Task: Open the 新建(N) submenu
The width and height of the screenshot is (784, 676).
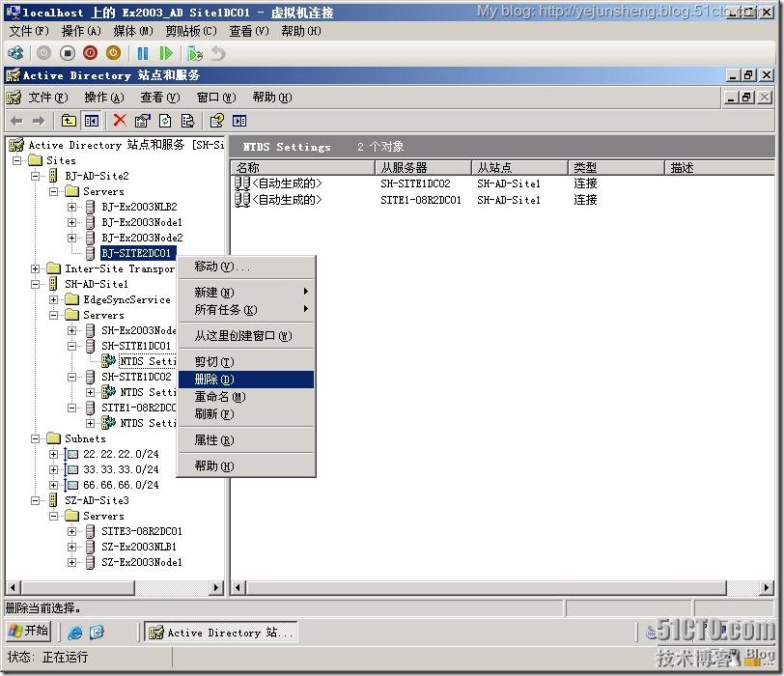Action: point(246,293)
